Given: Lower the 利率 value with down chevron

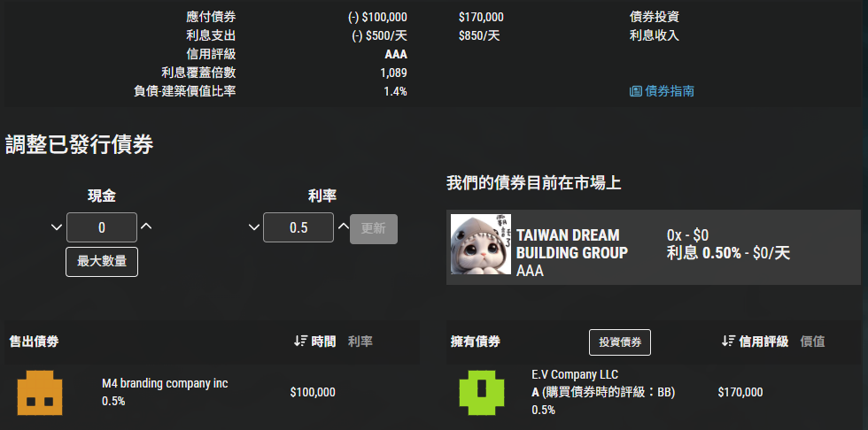Looking at the screenshot, I should [x=253, y=227].
